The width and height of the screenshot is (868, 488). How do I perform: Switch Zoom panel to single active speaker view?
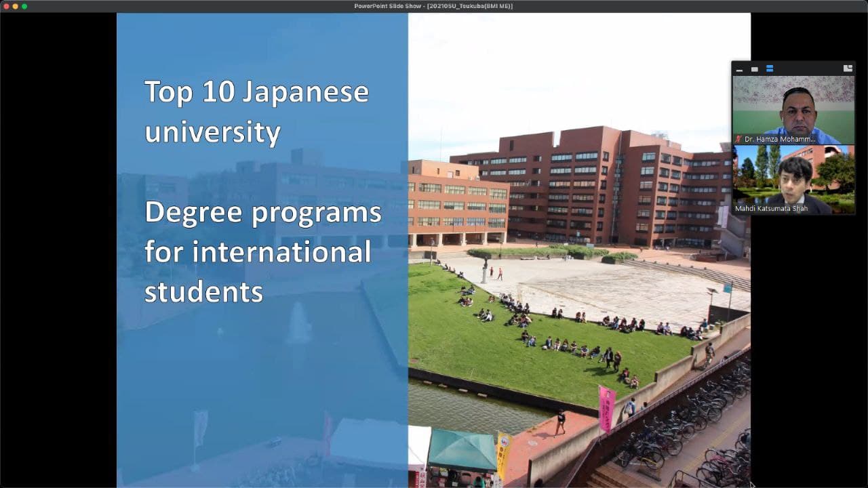pos(754,69)
